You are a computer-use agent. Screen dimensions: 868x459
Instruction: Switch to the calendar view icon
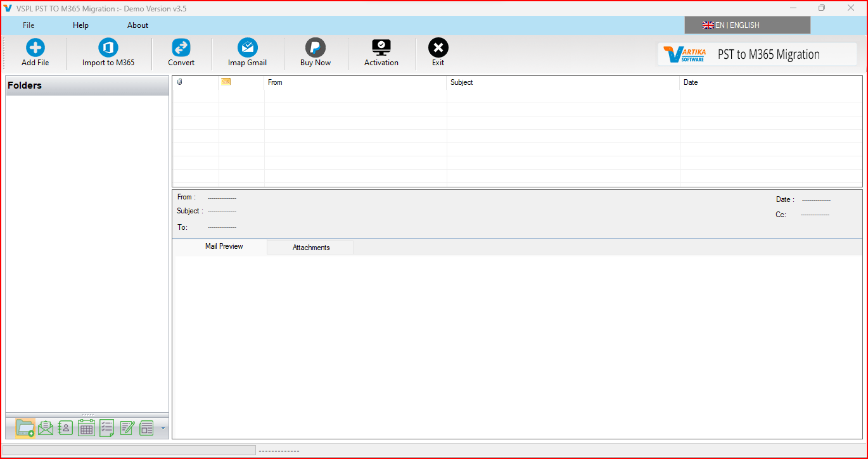[x=87, y=428]
